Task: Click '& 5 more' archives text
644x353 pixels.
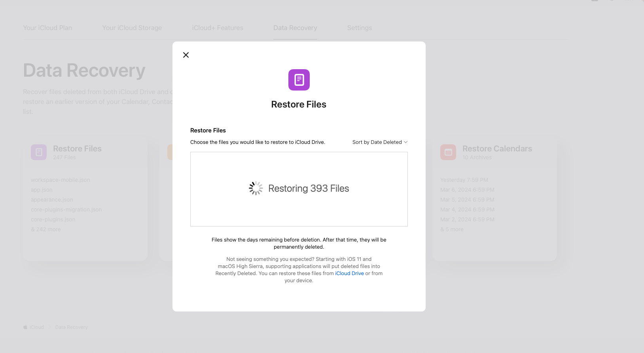Action: tap(452, 229)
